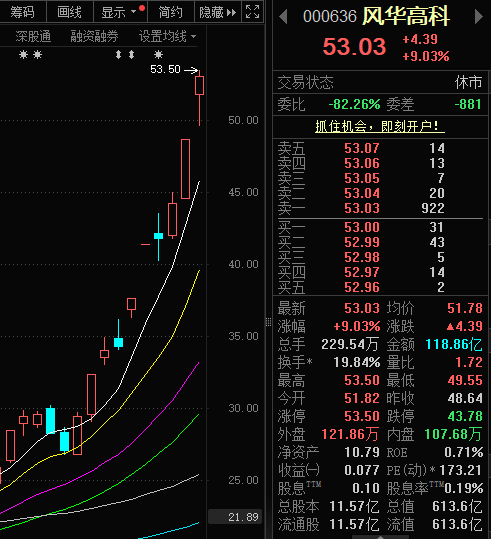Select the 卖三 price 53.05
The width and height of the screenshot is (491, 539).
(362, 178)
